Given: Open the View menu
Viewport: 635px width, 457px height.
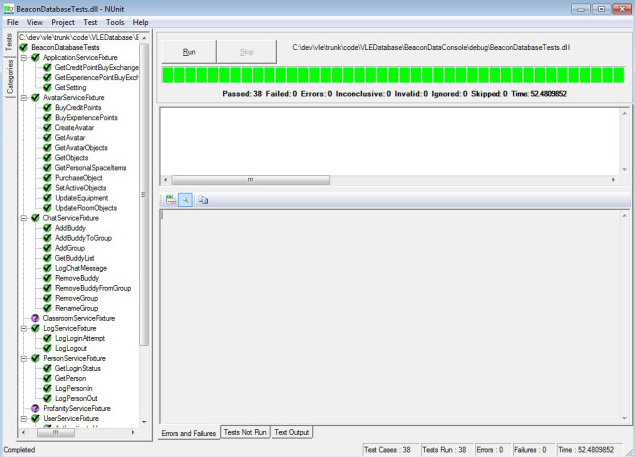Looking at the screenshot, I should pyautogui.click(x=35, y=22).
